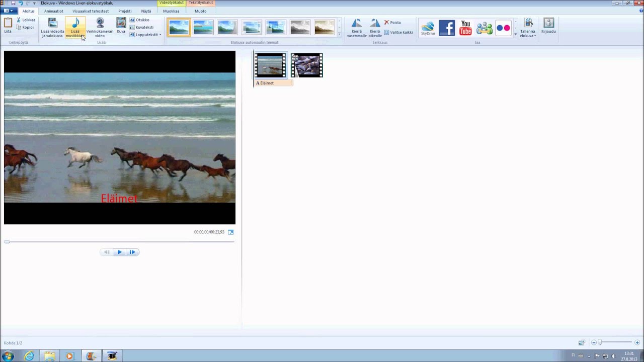
Task: Launch Internet Explorer from the taskbar
Action: click(x=29, y=356)
